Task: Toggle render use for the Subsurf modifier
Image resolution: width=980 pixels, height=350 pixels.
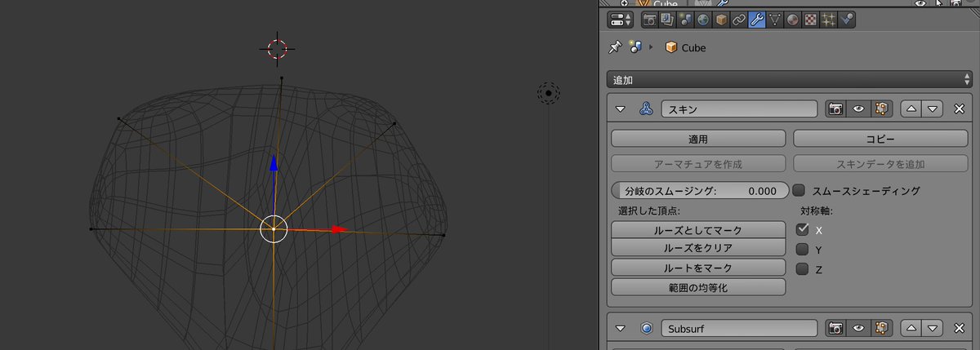Action: (835, 329)
